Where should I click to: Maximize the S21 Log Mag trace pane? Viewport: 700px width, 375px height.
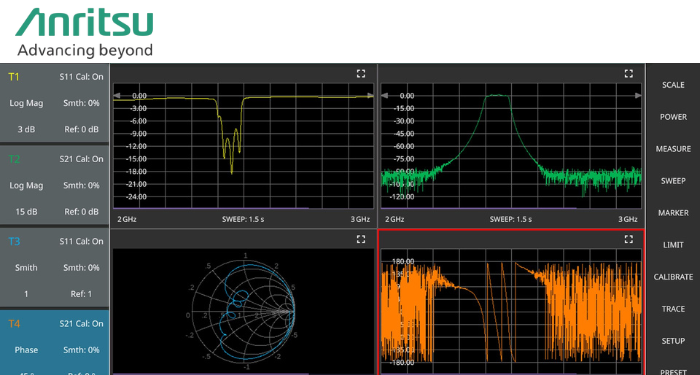tap(629, 74)
